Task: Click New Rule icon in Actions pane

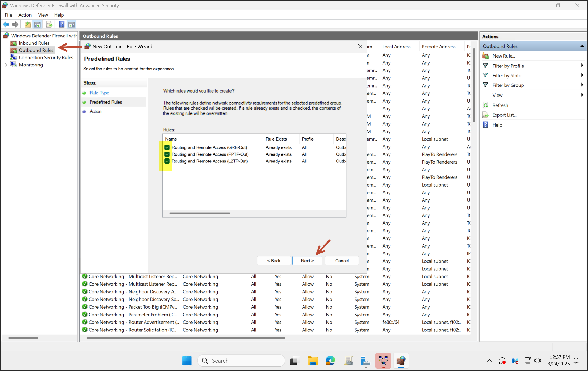Action: pos(485,56)
